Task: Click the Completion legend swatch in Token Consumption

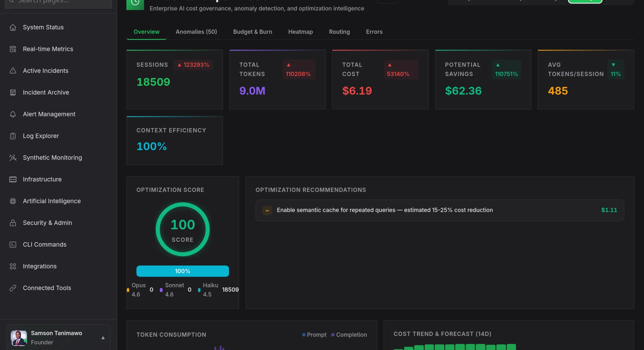Action: 333,335
